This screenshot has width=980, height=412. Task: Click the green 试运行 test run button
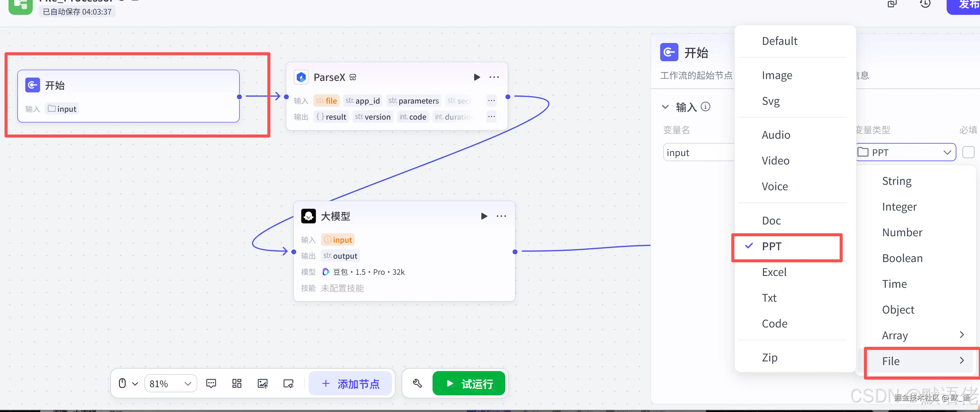469,384
